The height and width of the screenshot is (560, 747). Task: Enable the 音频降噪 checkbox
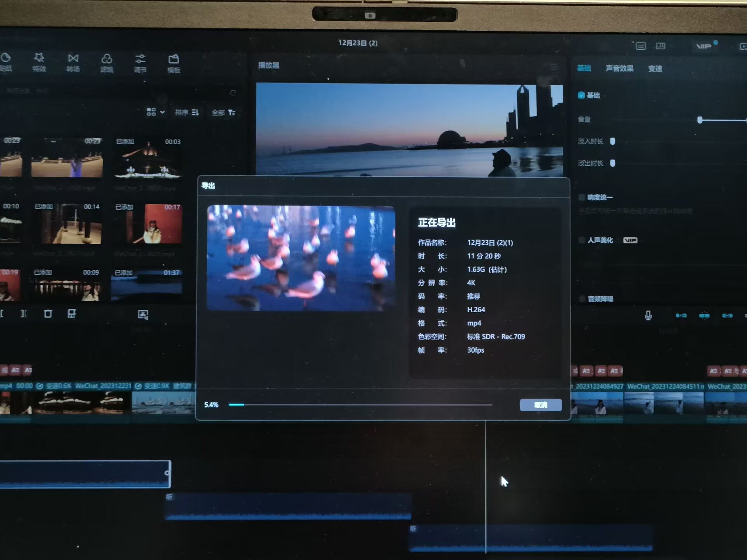[x=582, y=299]
